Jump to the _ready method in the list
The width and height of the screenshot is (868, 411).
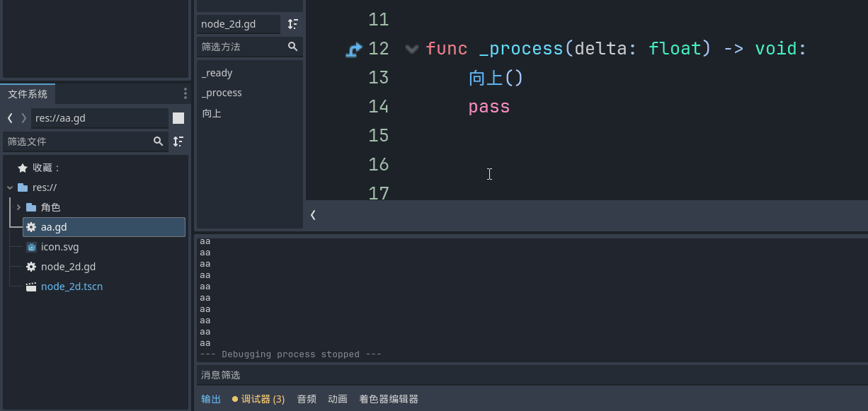[x=217, y=73]
